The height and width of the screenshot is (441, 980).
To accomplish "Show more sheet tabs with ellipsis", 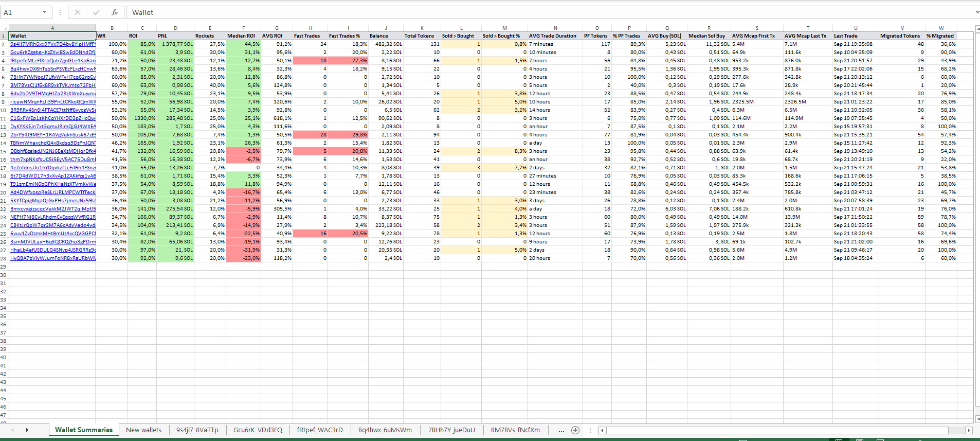I will (x=561, y=430).
